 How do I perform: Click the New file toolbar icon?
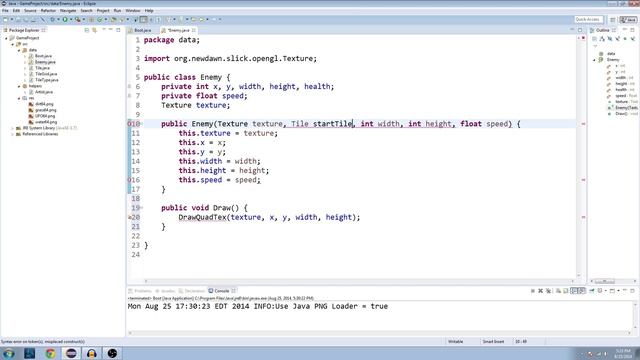point(6,20)
